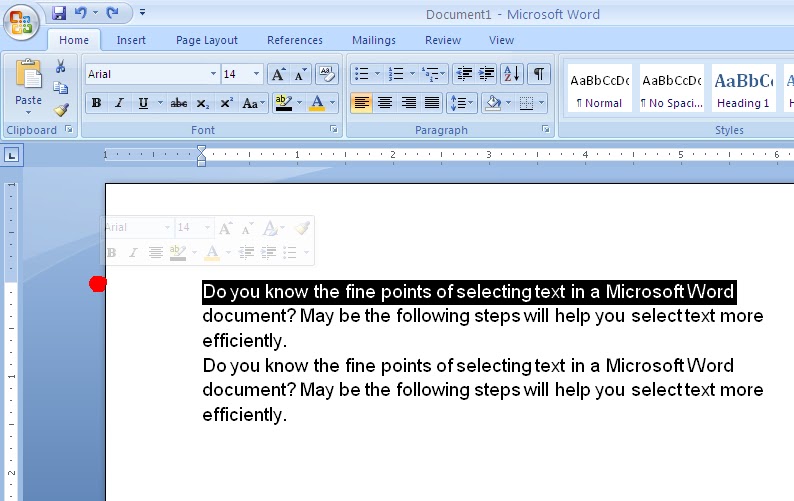Apply paragraph shading bucket

click(x=493, y=103)
